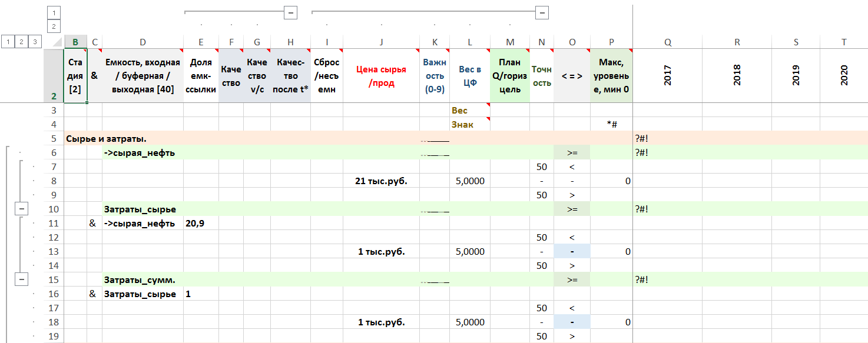The width and height of the screenshot is (868, 343).
Task: Click the select-all corner triangle
Action: point(57,42)
